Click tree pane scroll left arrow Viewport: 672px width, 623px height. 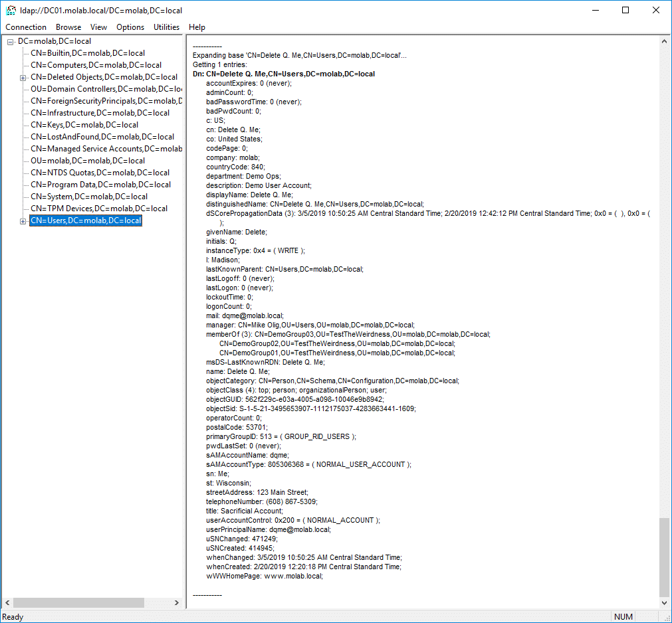click(x=7, y=603)
